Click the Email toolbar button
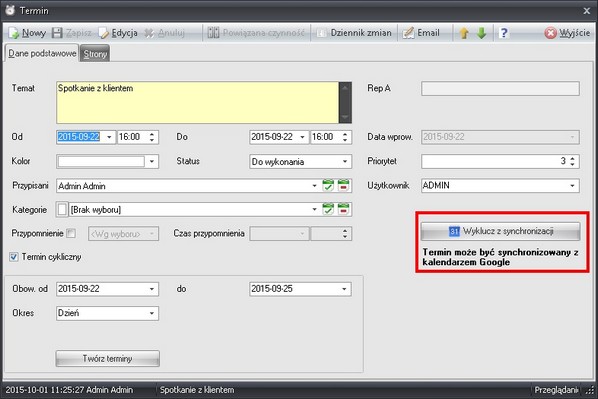This screenshot has height=399, width=598. pyautogui.click(x=421, y=33)
